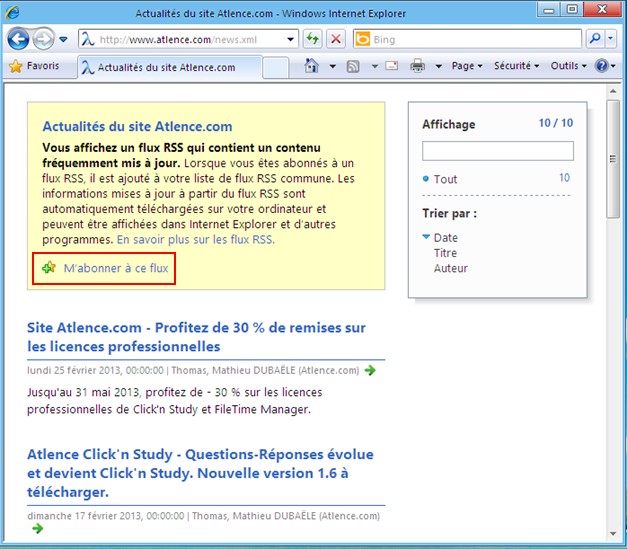Open article Profitez de 30 % de remises
The width and height of the screenshot is (627, 549).
click(196, 337)
